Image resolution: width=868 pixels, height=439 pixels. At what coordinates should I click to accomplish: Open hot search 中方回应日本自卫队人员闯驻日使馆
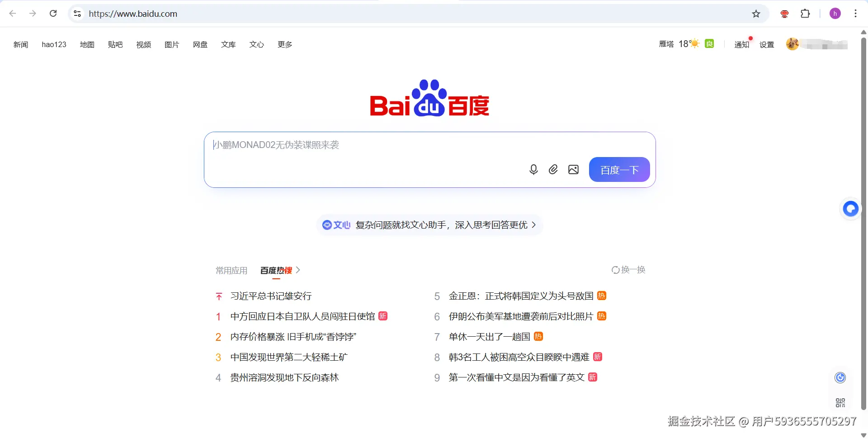[x=303, y=316]
